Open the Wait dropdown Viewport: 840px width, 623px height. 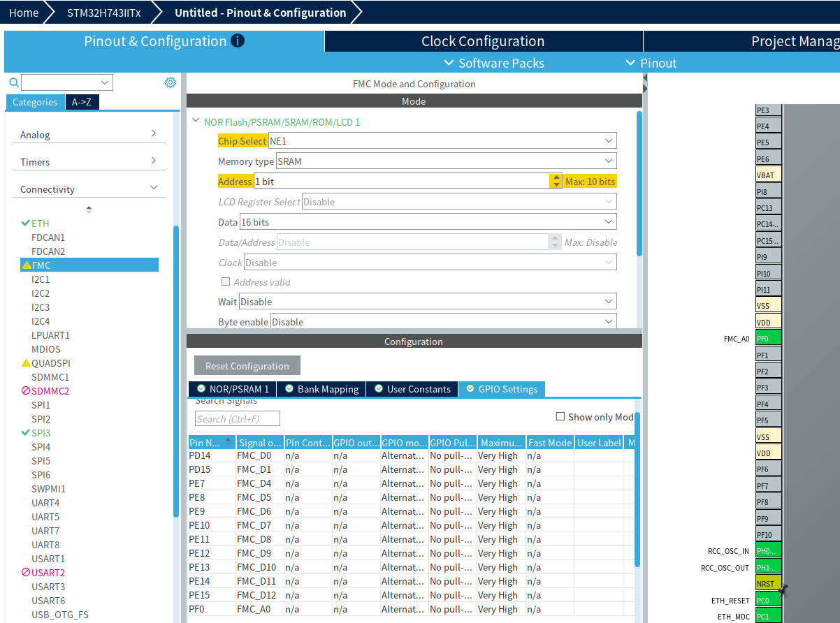428,302
